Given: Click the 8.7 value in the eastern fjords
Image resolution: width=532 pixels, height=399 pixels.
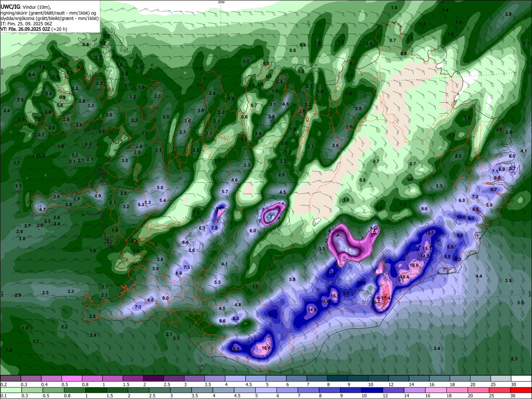Looking at the screenshot, I should (494, 189).
